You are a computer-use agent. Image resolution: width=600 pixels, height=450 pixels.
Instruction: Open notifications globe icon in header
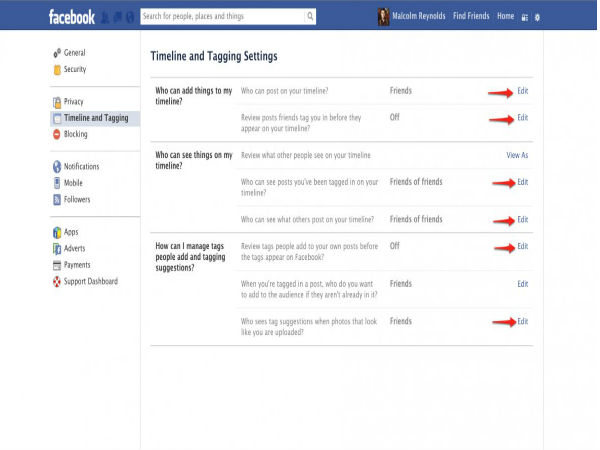[130, 17]
